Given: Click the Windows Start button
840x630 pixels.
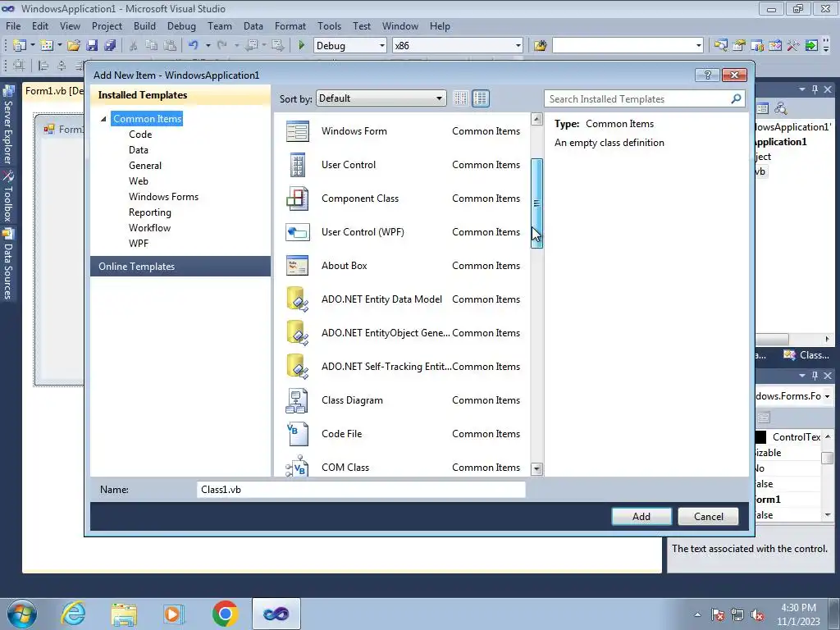Looking at the screenshot, I should [x=22, y=614].
